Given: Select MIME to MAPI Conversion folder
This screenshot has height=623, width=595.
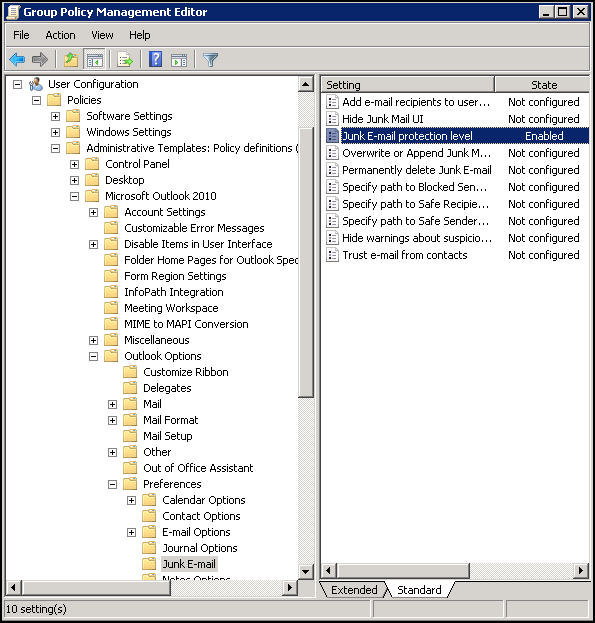Looking at the screenshot, I should pos(186,324).
